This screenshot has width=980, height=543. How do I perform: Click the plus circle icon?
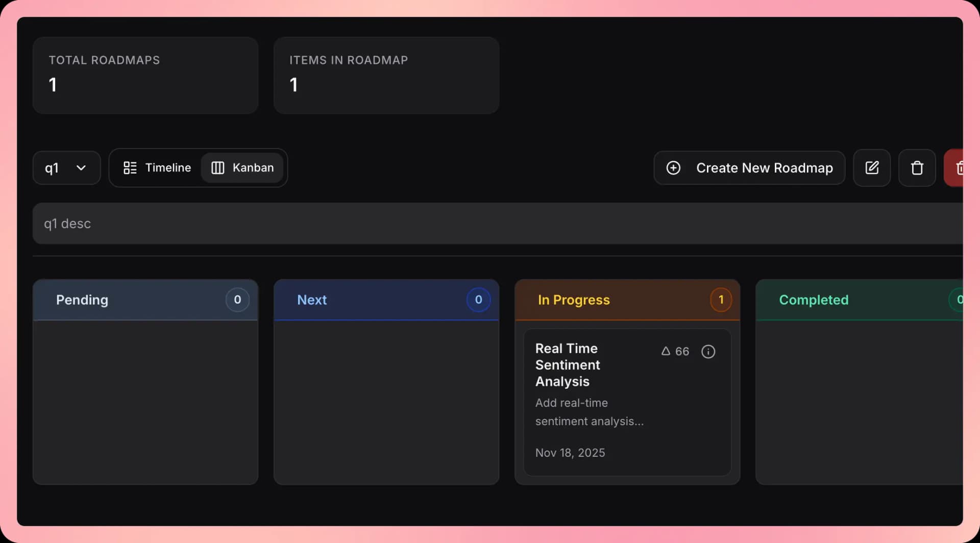(673, 168)
